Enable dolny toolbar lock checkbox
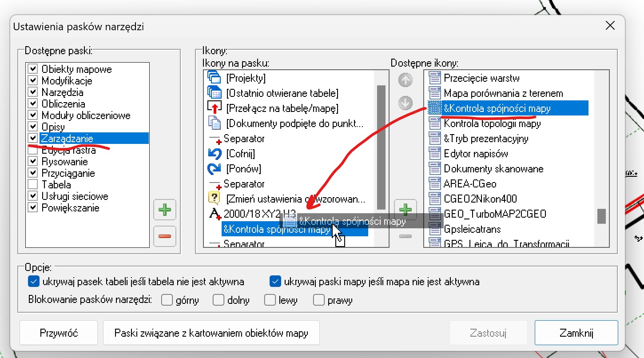 (x=219, y=300)
